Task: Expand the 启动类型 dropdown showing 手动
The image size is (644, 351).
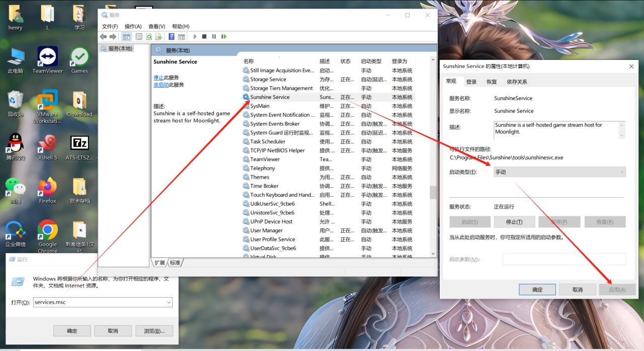Action: click(559, 172)
